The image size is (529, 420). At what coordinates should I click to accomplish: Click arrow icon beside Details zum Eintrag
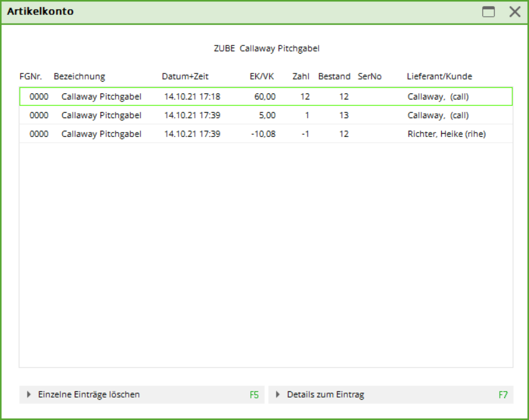pyautogui.click(x=278, y=394)
